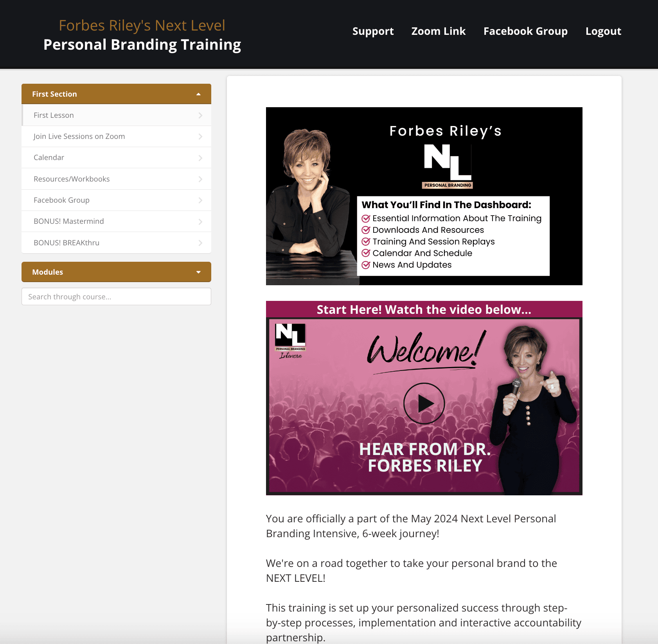Open Support in the top navigation
Screen dimensions: 658x644
coord(373,31)
